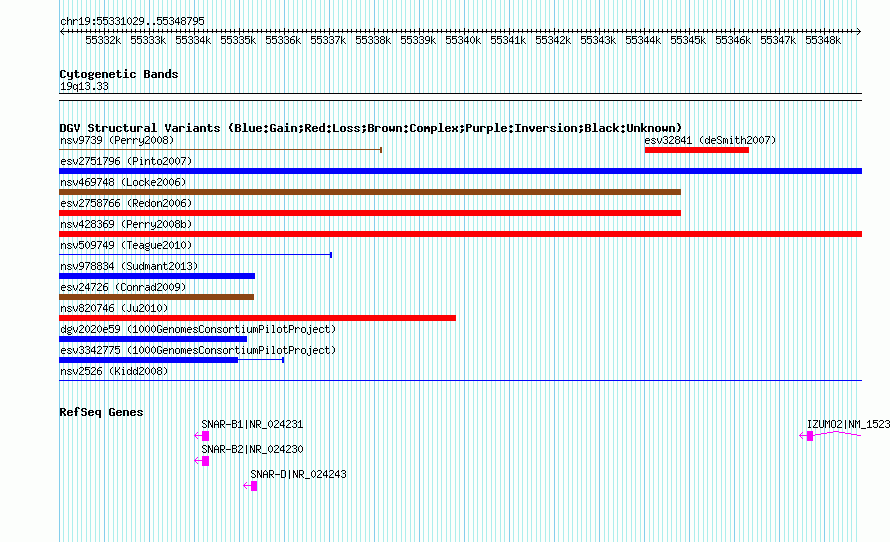
Task: Click the DGV Structural Variants track title
Action: pos(371,128)
